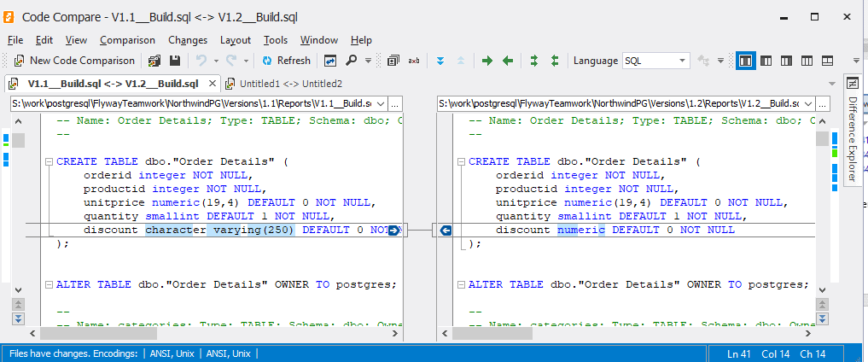Select the second pane layout toggle

point(766,61)
